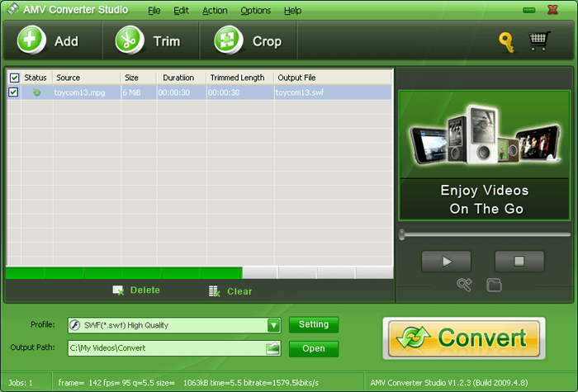The image size is (578, 392).
Task: Stop the preview playback
Action: (519, 262)
